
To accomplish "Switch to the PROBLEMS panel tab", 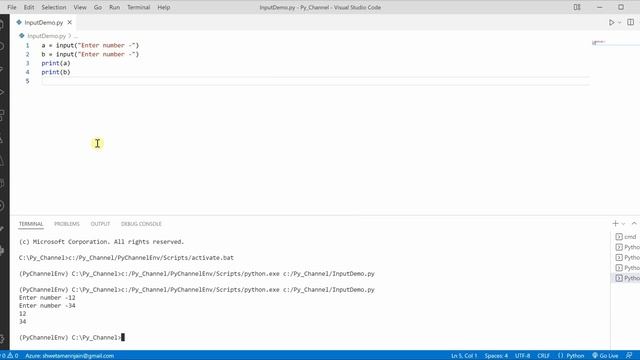I will (x=67, y=224).
